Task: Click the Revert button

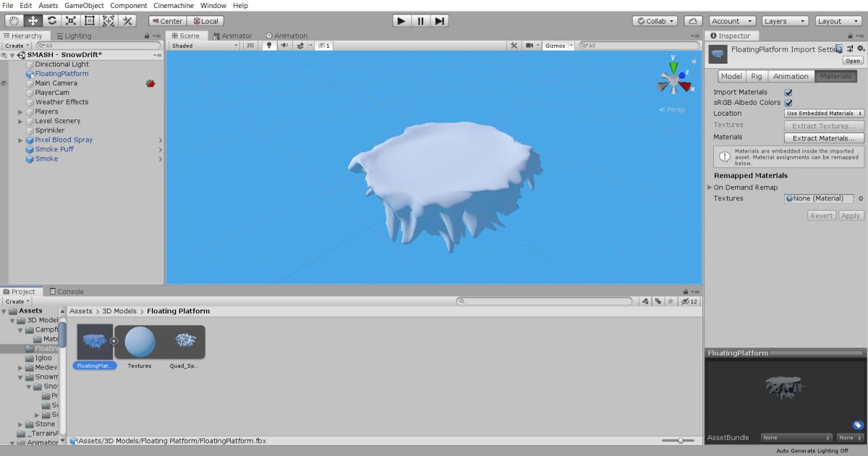Action: pyautogui.click(x=822, y=216)
